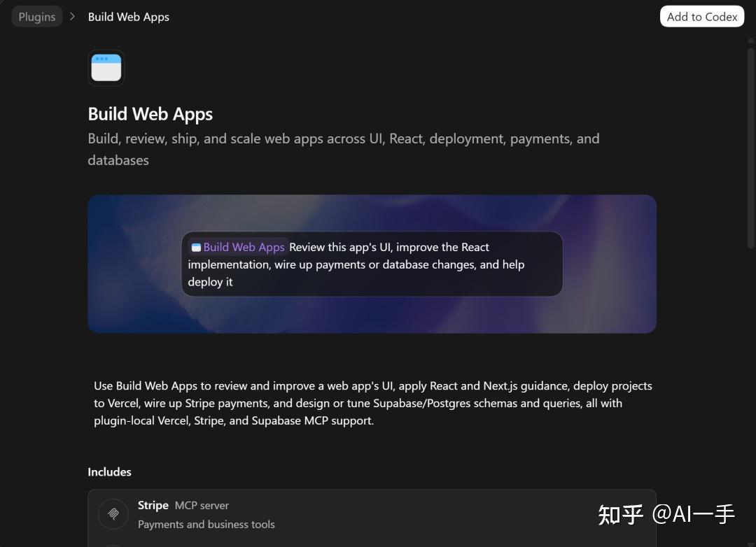Click the Stripe MCP server icon
This screenshot has height=547, width=756.
point(113,514)
